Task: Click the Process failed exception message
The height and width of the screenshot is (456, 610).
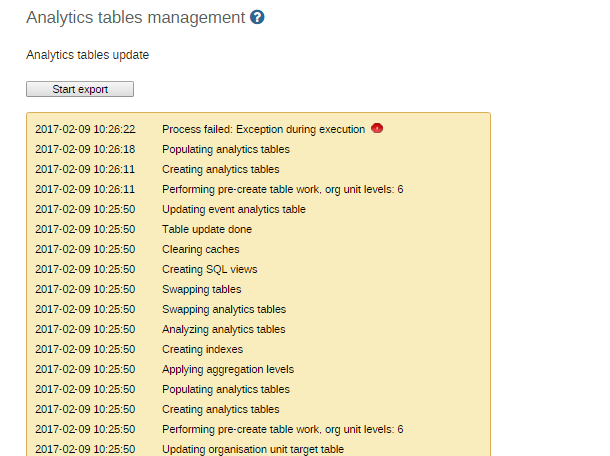Action: [263, 129]
